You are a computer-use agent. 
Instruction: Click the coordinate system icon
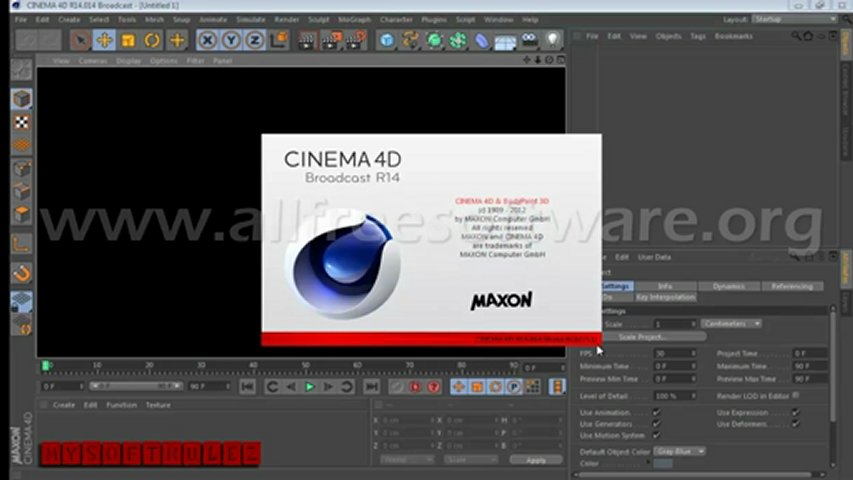[279, 40]
